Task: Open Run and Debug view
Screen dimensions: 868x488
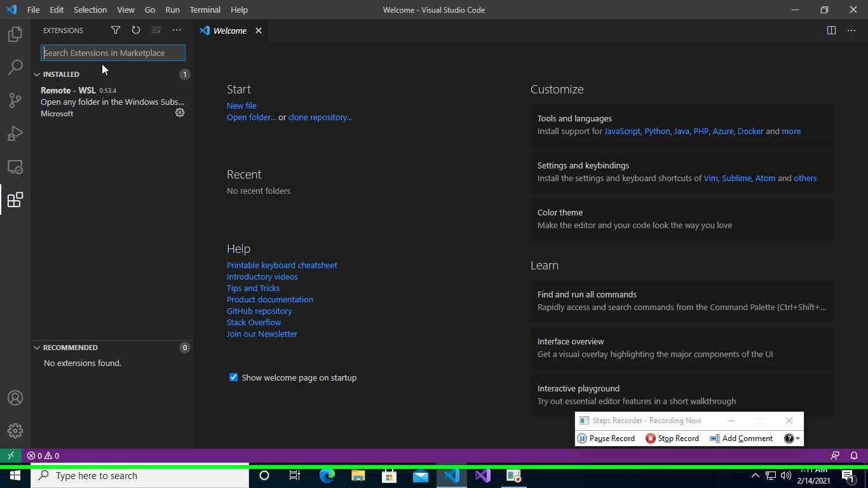Action: [15, 133]
